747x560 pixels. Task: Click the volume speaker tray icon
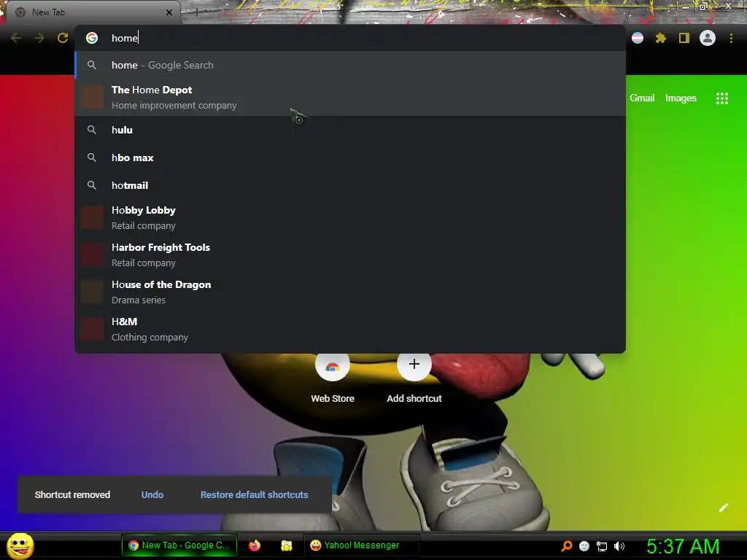coord(619,546)
